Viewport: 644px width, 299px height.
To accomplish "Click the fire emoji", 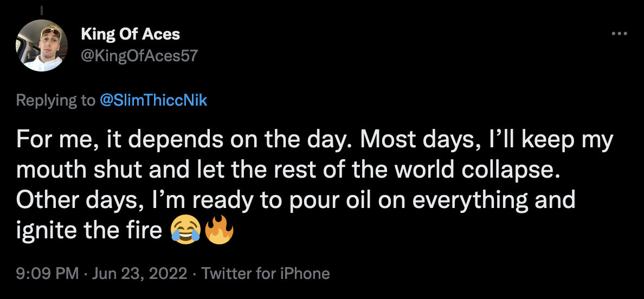I will (220, 231).
